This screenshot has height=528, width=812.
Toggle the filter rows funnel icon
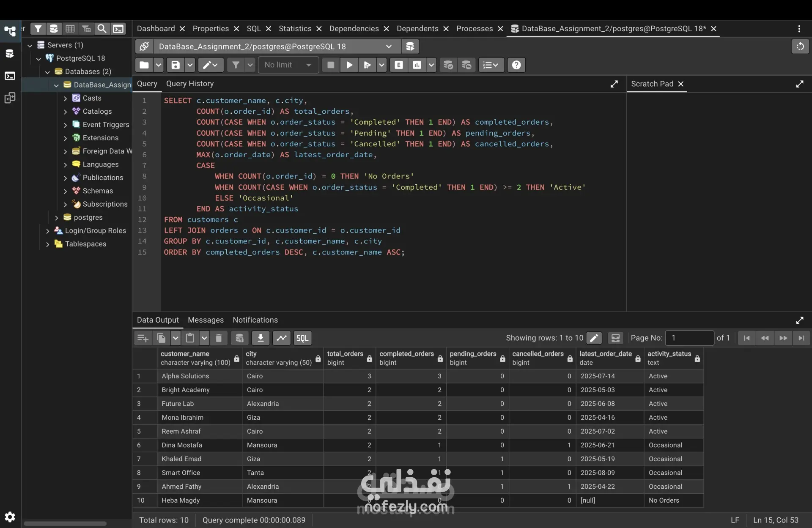pyautogui.click(x=236, y=65)
